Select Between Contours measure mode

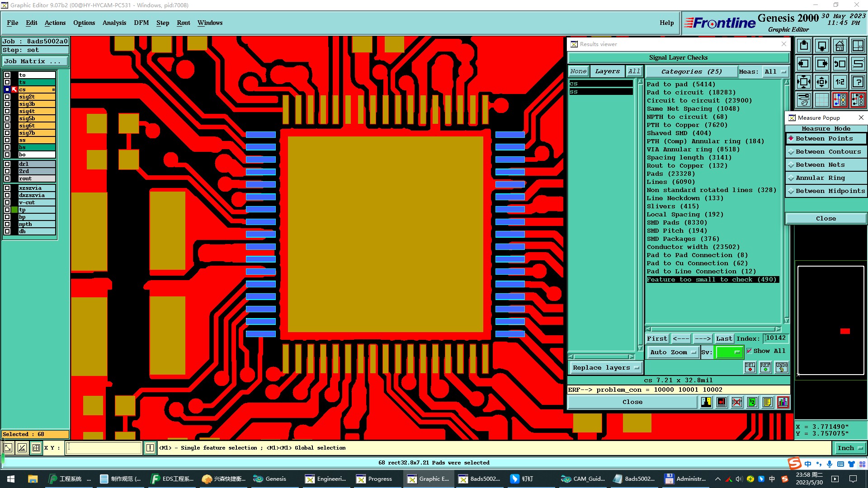(826, 152)
